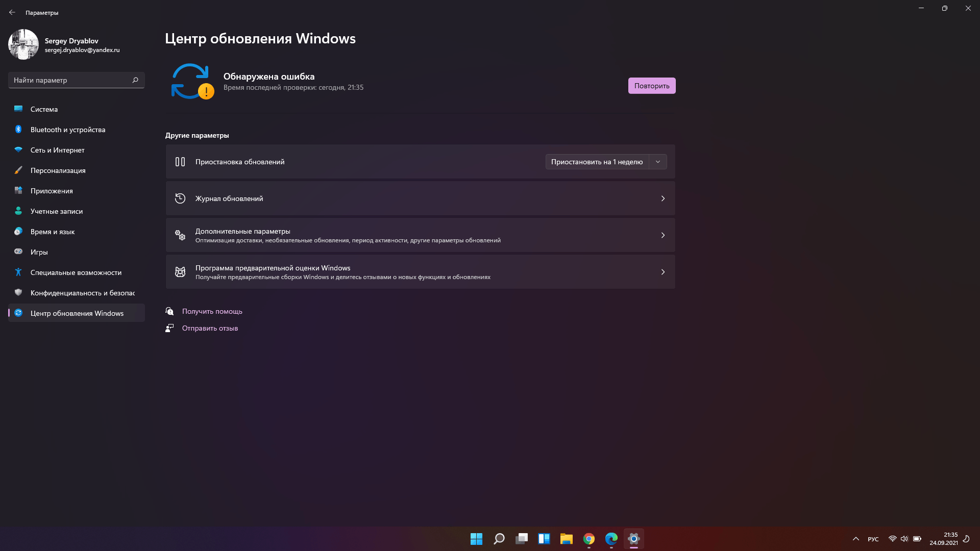Switch input language РУС indicator
980x551 pixels.
coord(873,539)
